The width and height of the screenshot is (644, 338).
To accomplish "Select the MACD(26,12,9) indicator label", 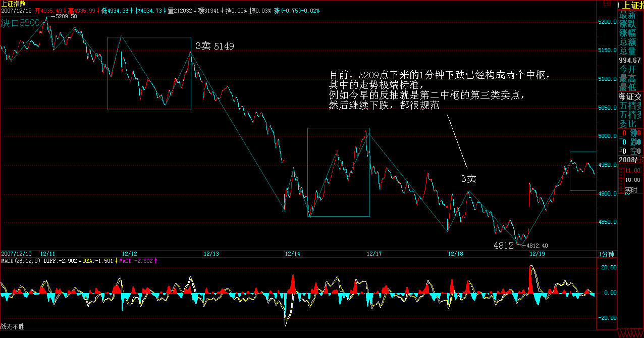I will point(20,261).
